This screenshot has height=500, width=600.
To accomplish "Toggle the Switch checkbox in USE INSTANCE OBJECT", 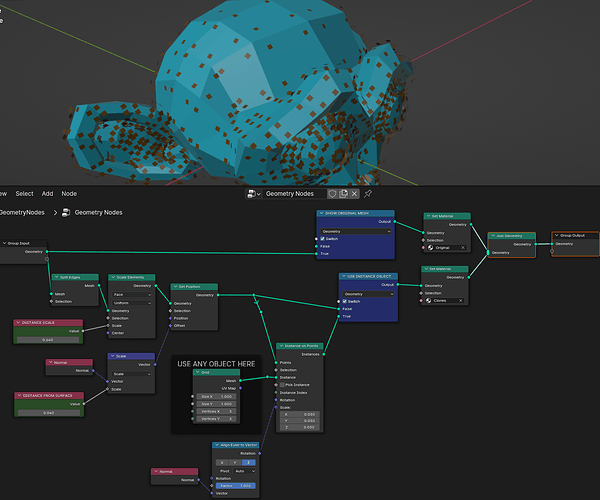I will (344, 301).
